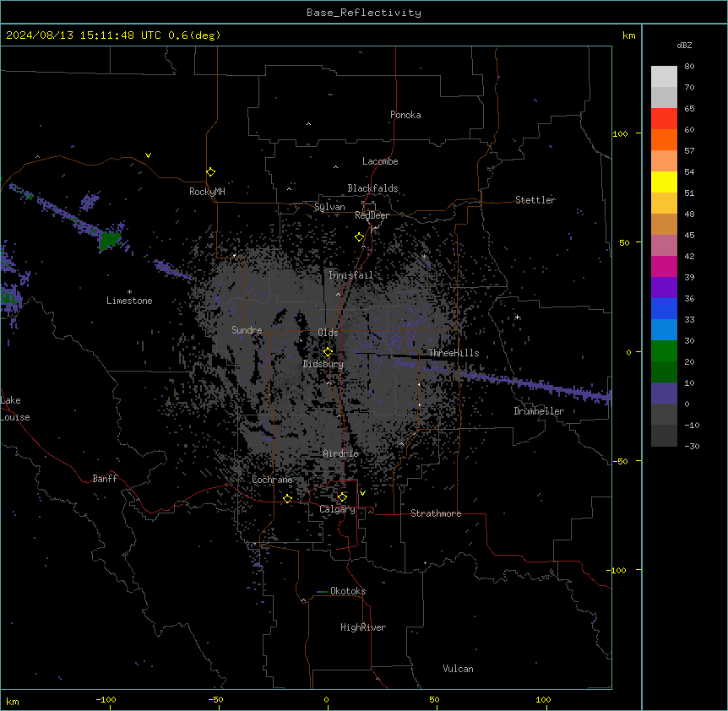
Task: Click the Banff town label
Action: tap(105, 479)
